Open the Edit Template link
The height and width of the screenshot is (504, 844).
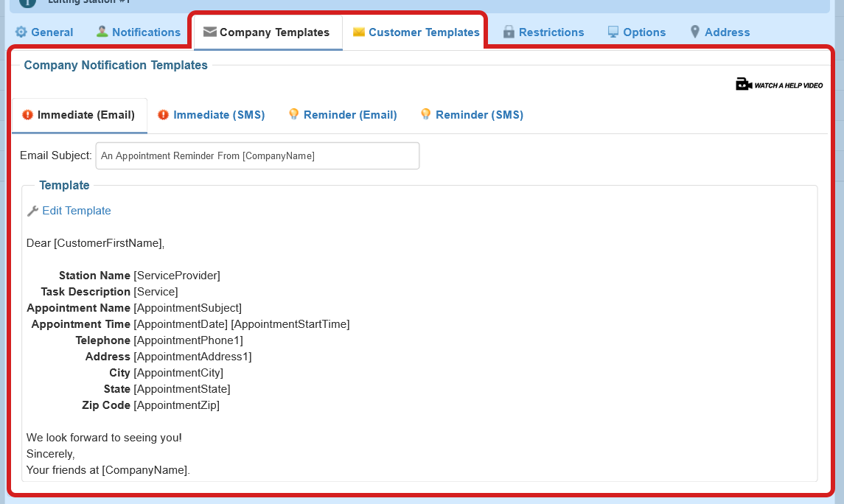(77, 211)
